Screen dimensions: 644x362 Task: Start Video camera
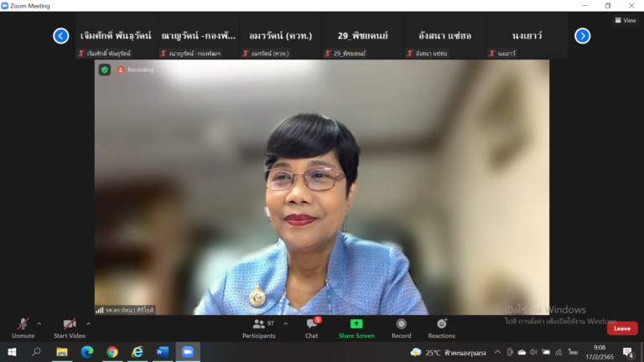click(x=70, y=327)
